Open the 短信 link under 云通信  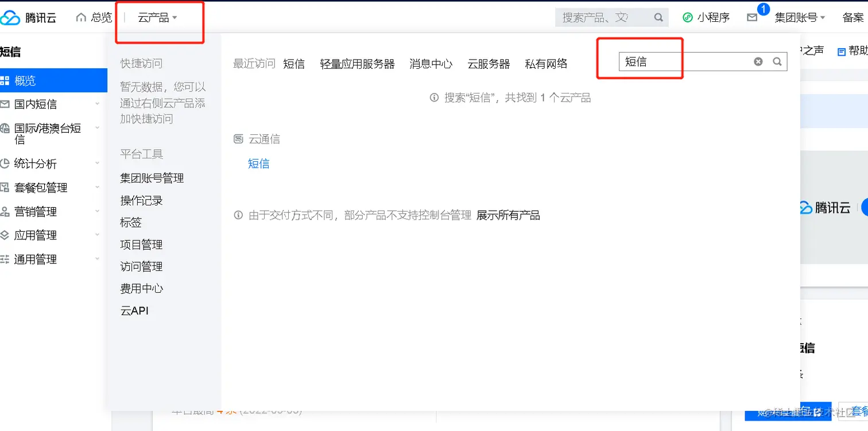(258, 164)
